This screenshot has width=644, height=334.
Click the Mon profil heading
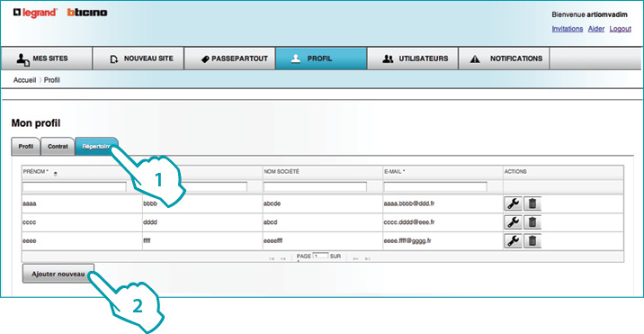pyautogui.click(x=36, y=123)
